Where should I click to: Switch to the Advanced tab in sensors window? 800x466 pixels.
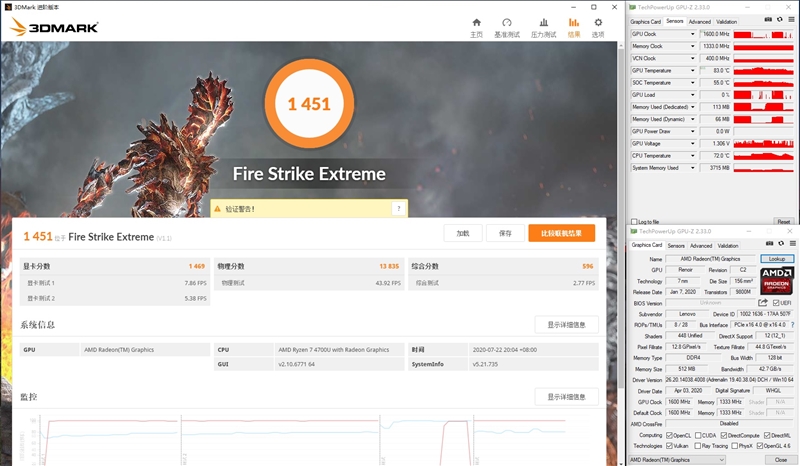tap(699, 21)
